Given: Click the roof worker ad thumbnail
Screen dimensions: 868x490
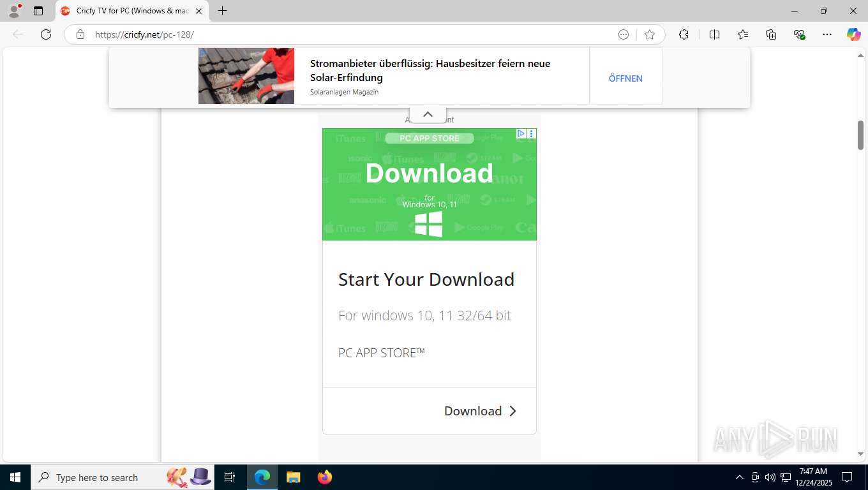Looking at the screenshot, I should [x=246, y=76].
